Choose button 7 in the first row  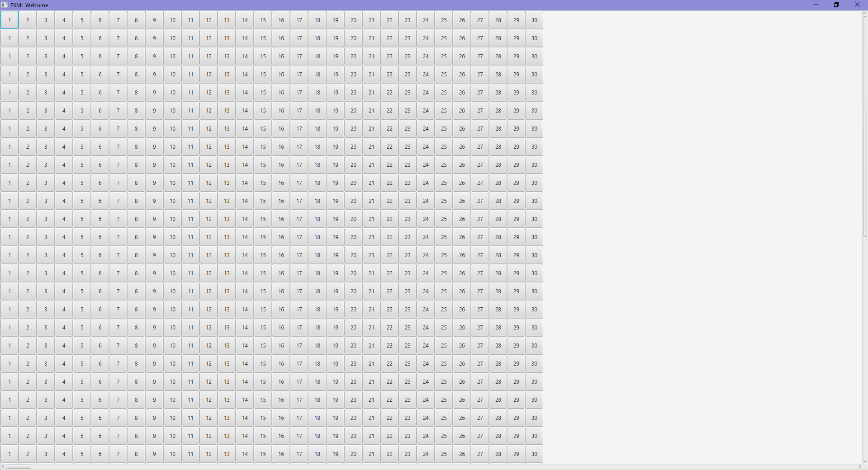coord(118,20)
